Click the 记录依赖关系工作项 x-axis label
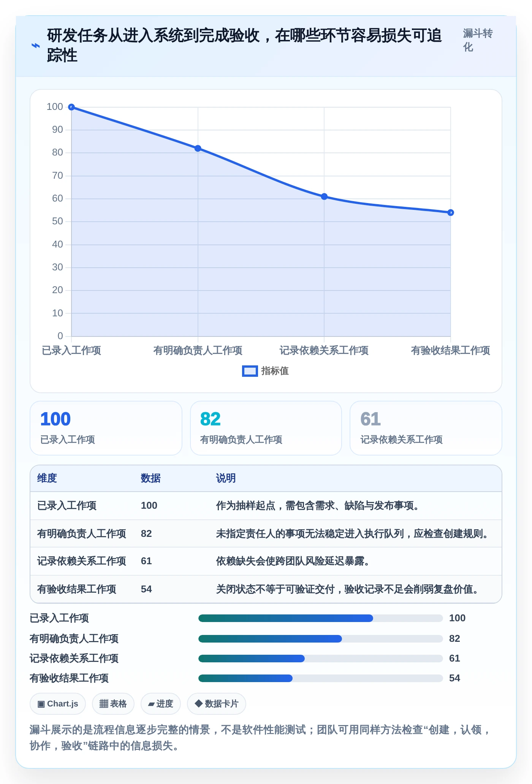532x784 pixels. (x=324, y=351)
